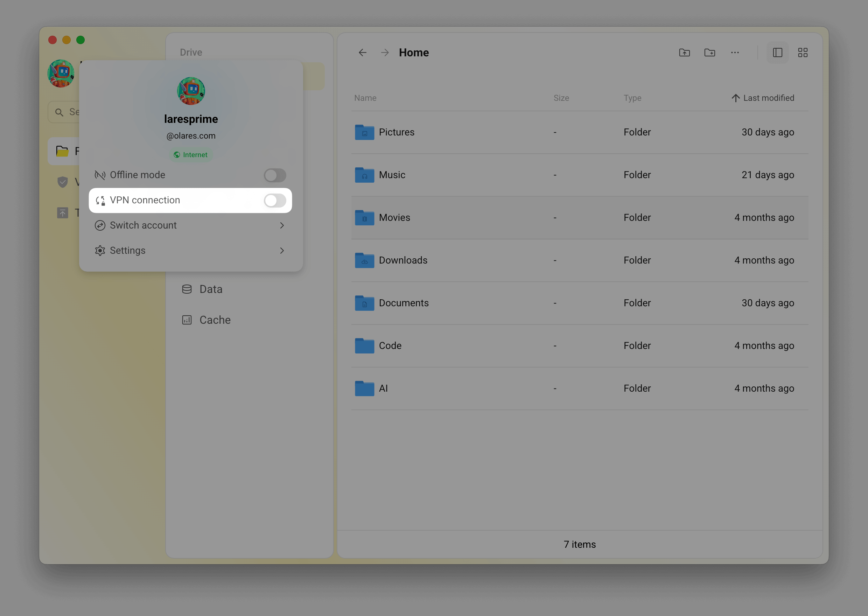The height and width of the screenshot is (616, 868).
Task: Select Settings from the account menu
Action: pyautogui.click(x=127, y=250)
